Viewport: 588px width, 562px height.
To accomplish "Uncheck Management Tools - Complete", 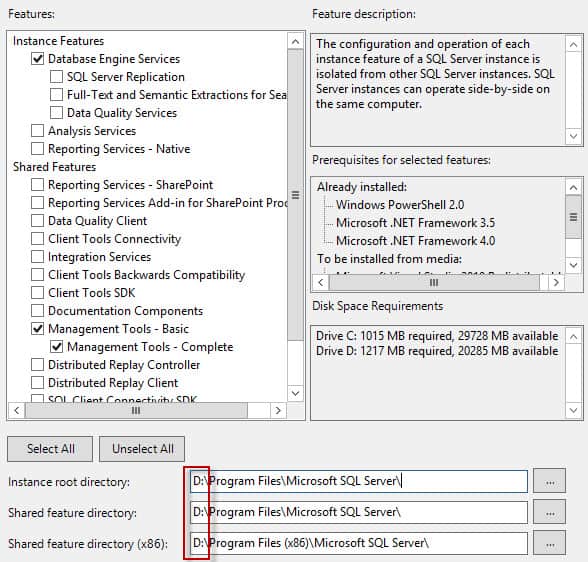I will coord(56,347).
